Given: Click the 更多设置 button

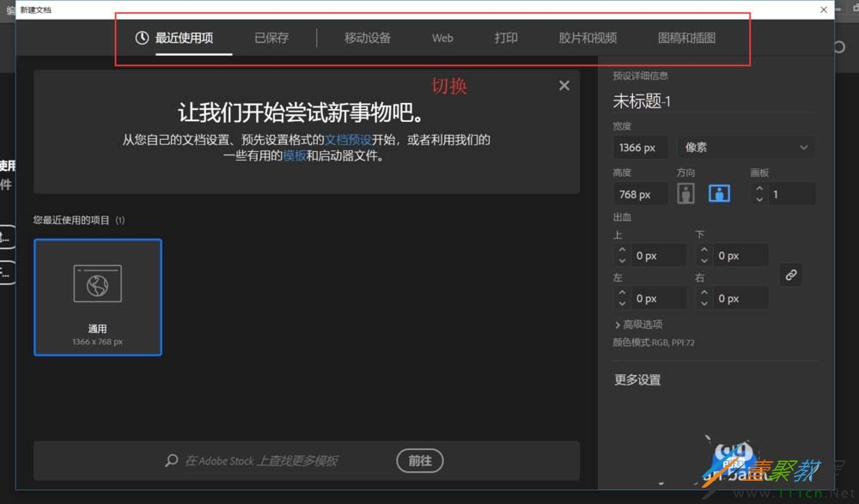Looking at the screenshot, I should click(x=637, y=380).
